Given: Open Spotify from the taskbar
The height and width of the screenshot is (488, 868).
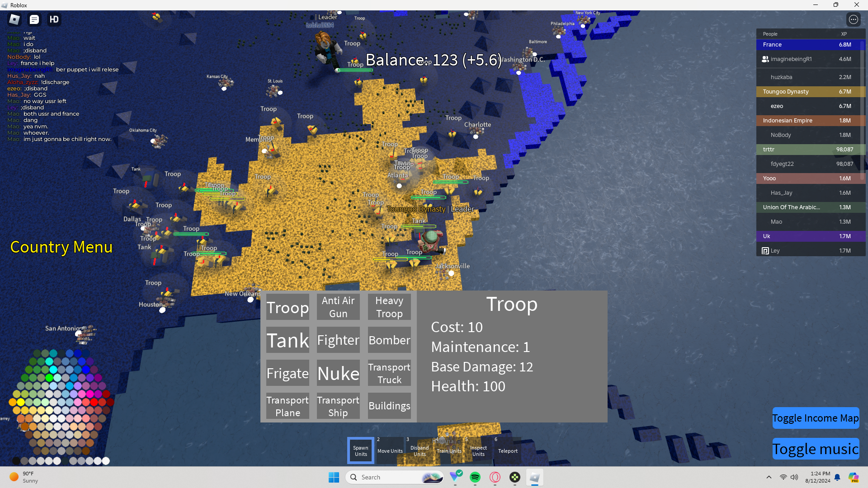Looking at the screenshot, I should [x=475, y=477].
